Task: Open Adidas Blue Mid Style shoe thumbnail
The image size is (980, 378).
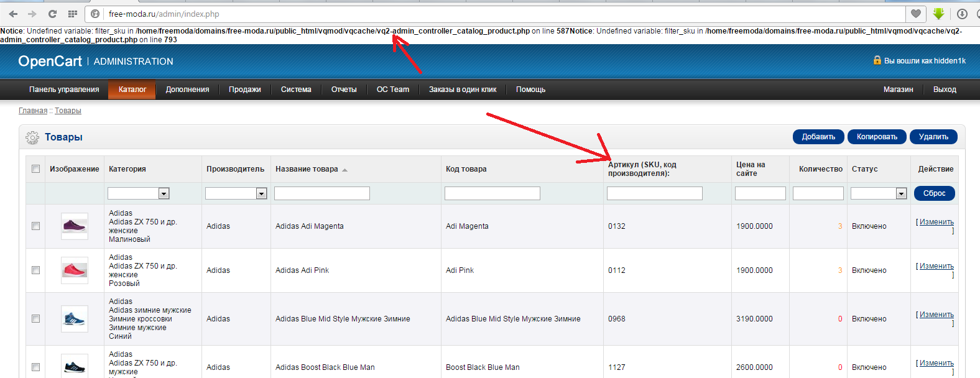Action: (x=75, y=319)
